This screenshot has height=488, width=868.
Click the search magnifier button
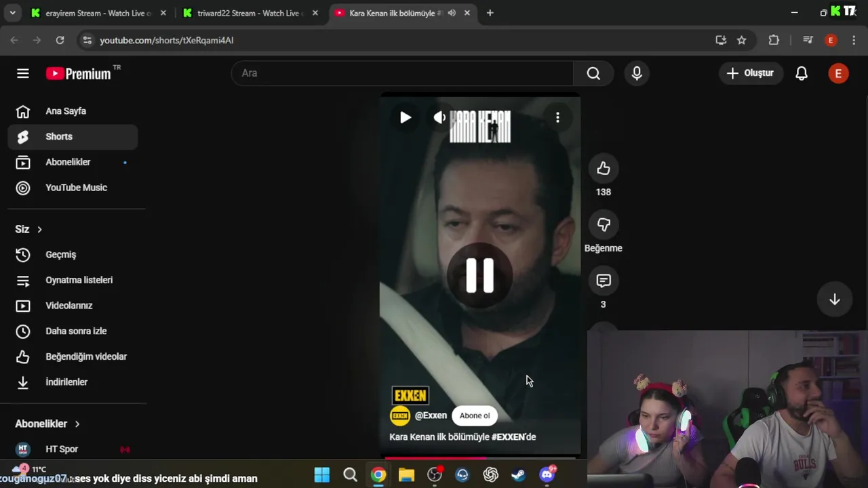pos(593,73)
